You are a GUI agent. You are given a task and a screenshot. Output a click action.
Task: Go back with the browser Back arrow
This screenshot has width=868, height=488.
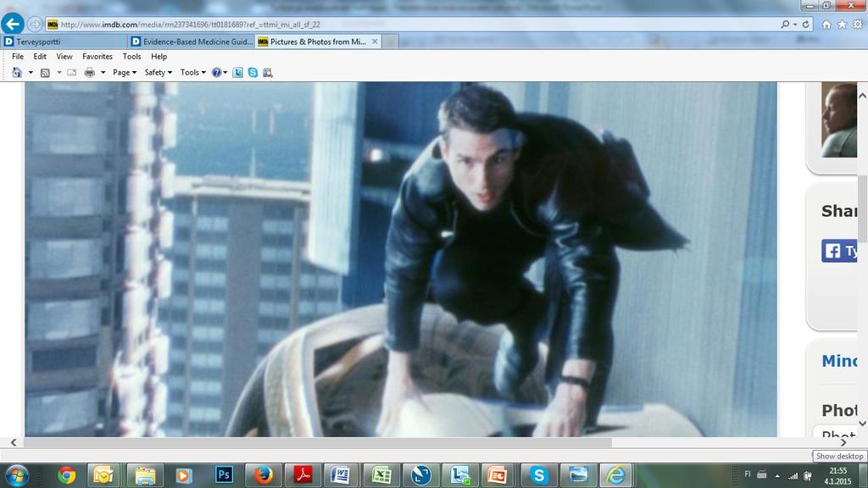(12, 24)
